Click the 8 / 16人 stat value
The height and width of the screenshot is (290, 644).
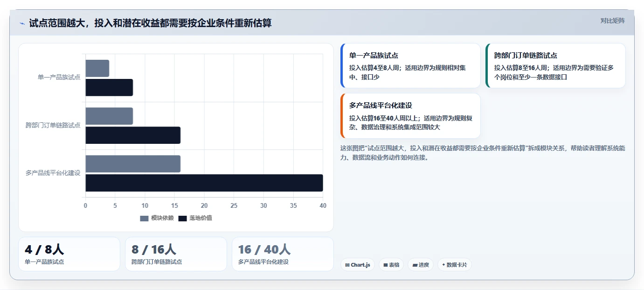pyautogui.click(x=154, y=249)
